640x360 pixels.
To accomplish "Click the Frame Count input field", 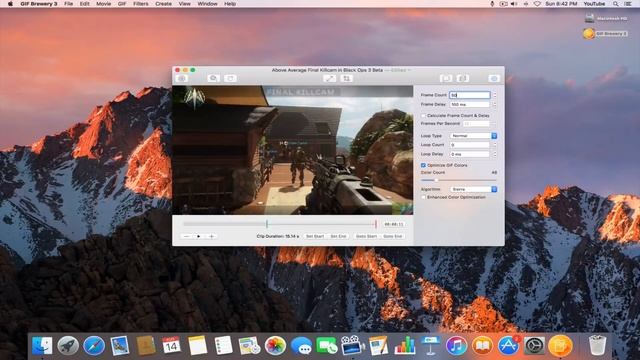I will click(x=470, y=95).
